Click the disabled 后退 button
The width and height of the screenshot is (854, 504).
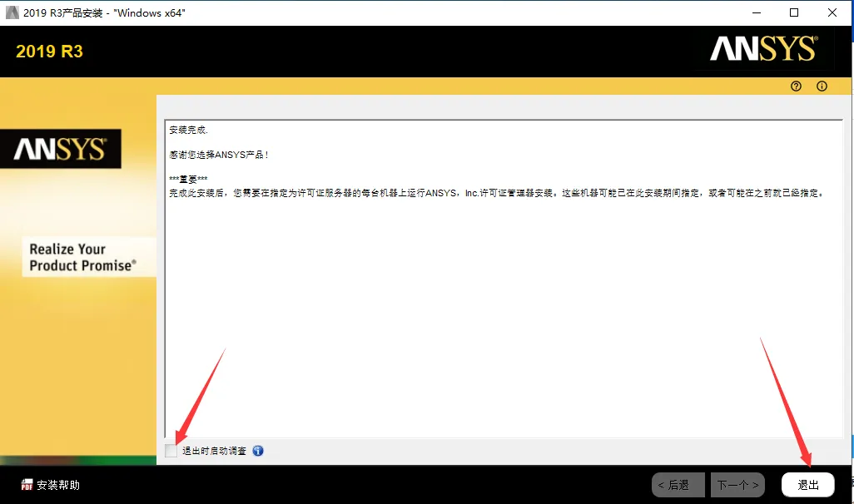[x=678, y=485]
